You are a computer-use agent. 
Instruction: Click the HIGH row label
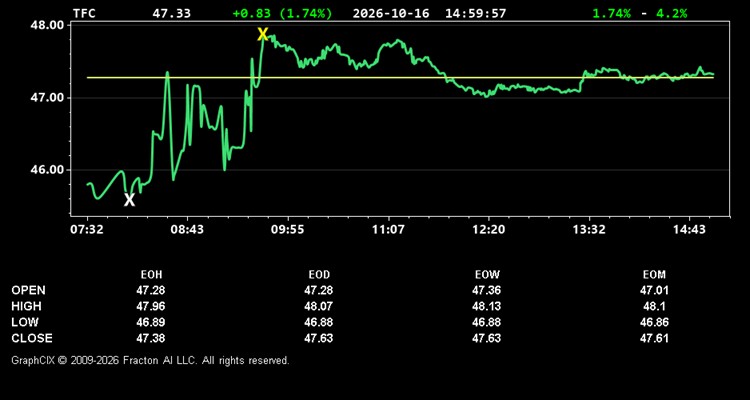(x=26, y=306)
